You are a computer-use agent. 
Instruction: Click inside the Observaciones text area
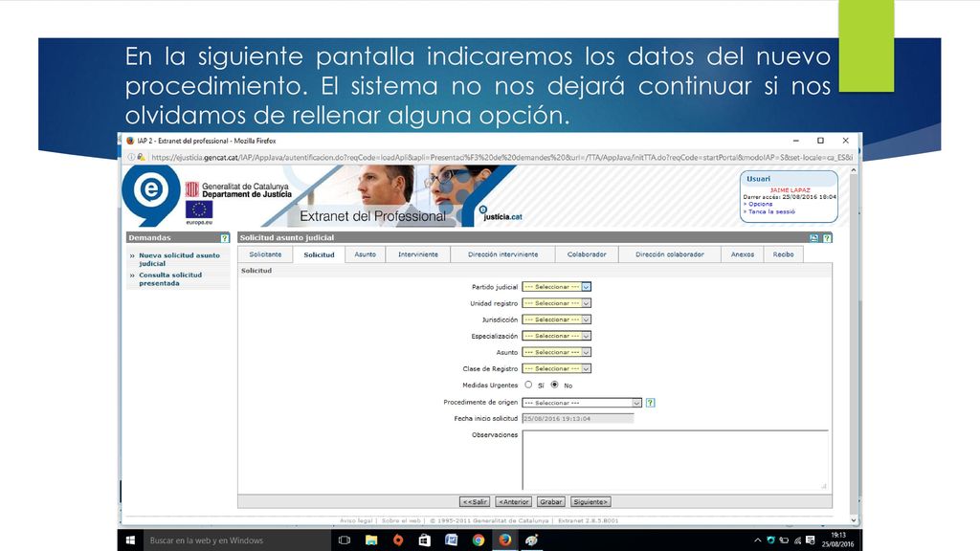point(675,459)
